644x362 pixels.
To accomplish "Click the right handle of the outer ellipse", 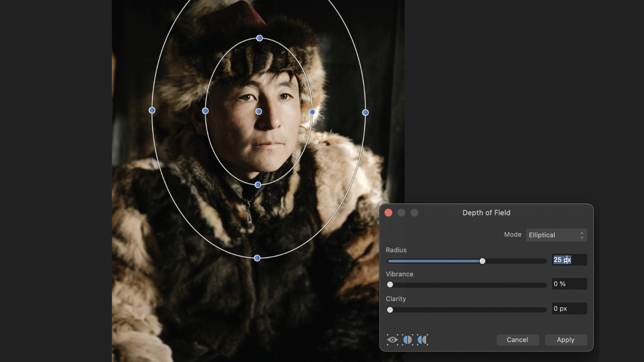I will 365,112.
